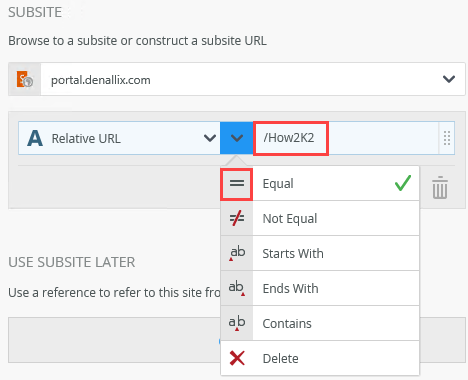This screenshot has width=468, height=380.
Task: Click the drag handle dots on the filter row
Action: (x=447, y=138)
